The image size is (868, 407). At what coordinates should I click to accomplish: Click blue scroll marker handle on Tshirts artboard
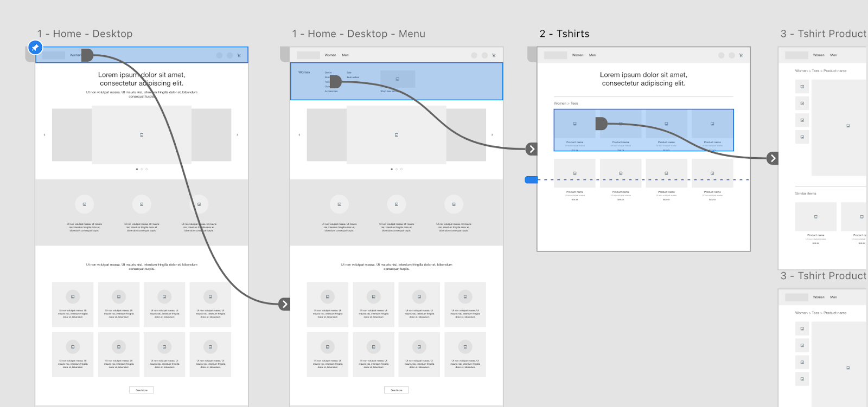click(x=531, y=180)
